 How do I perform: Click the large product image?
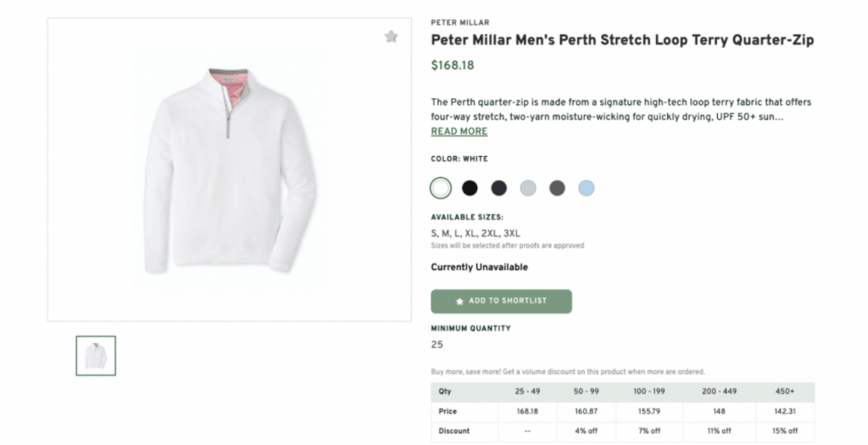point(218,170)
